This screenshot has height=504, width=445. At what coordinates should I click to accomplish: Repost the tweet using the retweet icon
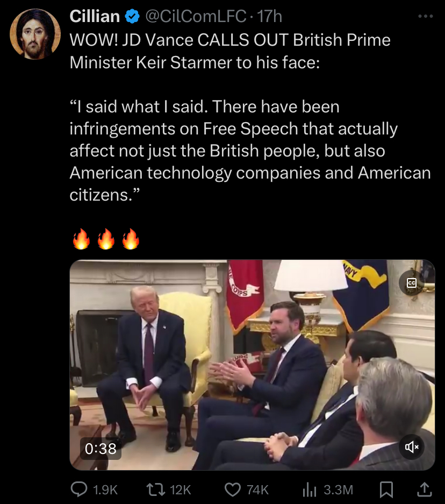155,489
